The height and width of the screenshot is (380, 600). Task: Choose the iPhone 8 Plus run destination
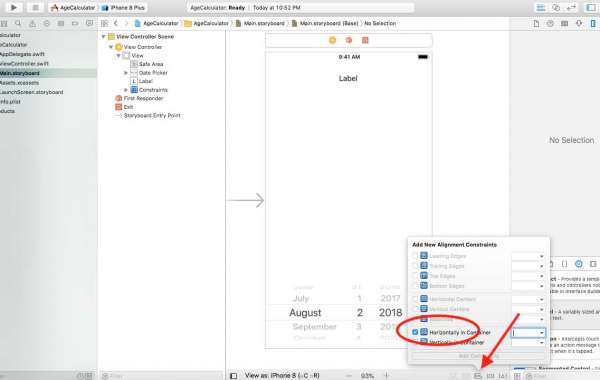click(123, 8)
